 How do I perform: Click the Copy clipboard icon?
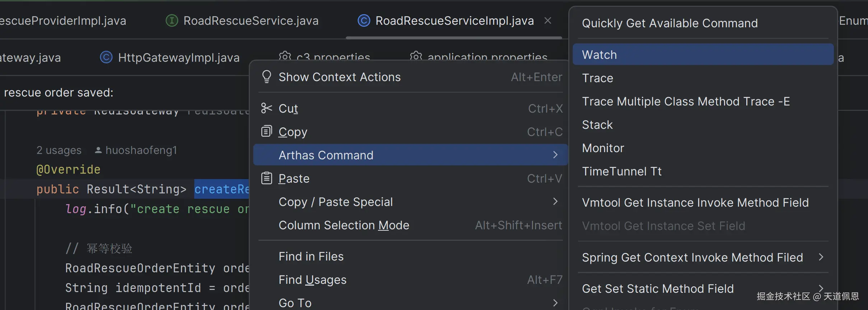coord(266,132)
